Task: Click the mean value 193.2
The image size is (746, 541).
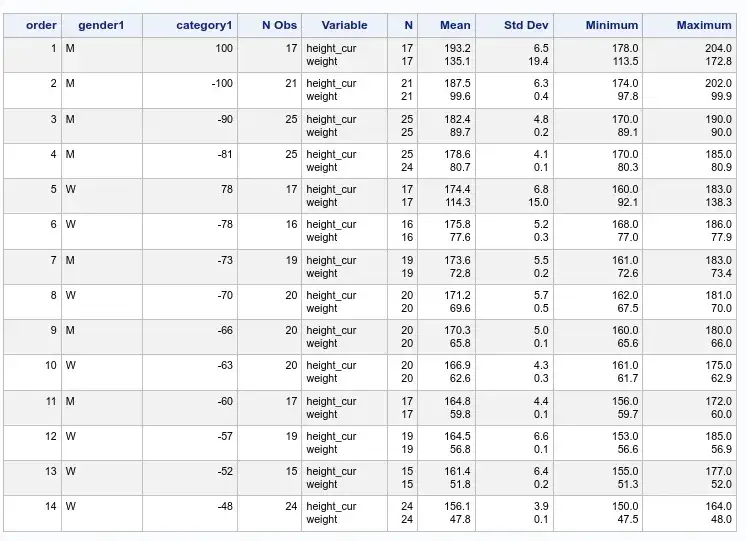Action: (x=458, y=48)
